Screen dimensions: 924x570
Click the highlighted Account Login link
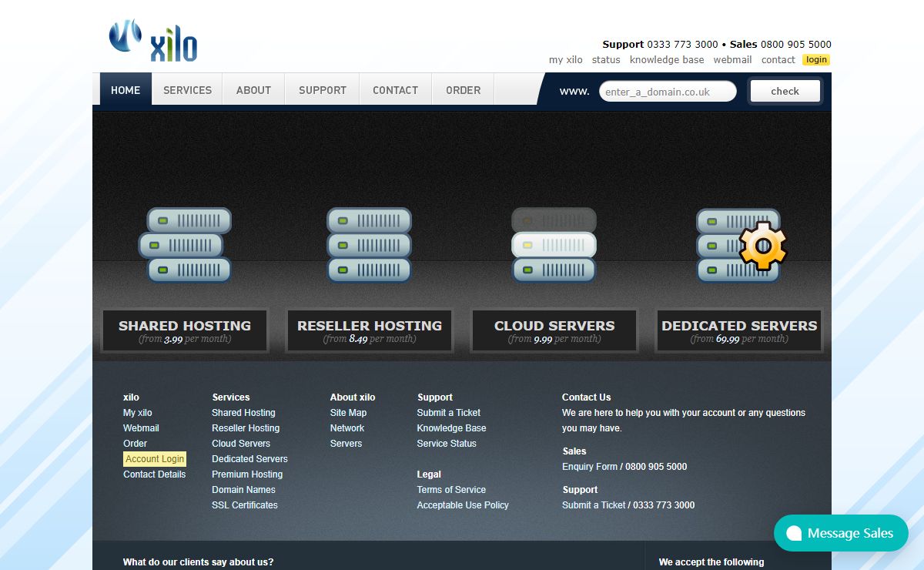tap(155, 459)
